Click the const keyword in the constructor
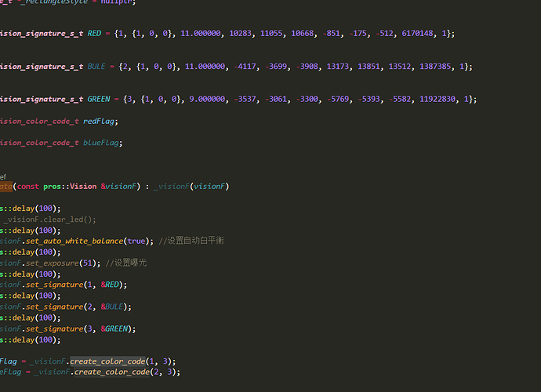Screen dimensions: 541x392 pyautogui.click(x=28, y=187)
